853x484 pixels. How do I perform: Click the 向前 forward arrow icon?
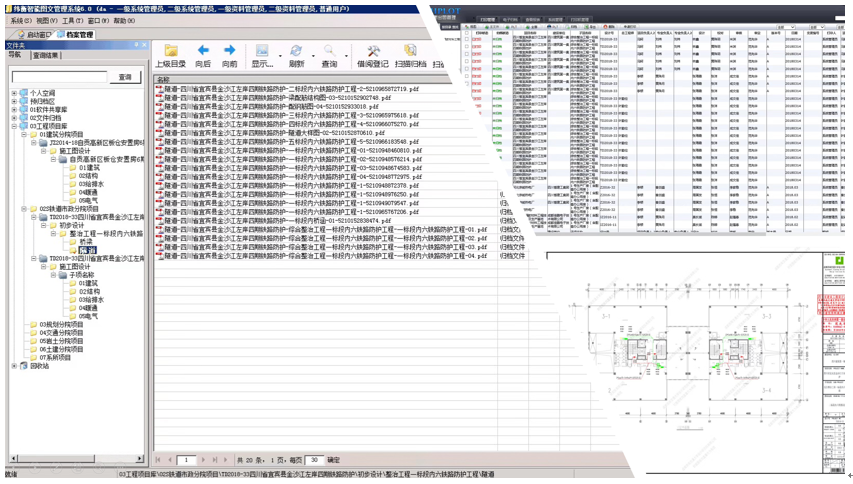coord(230,52)
